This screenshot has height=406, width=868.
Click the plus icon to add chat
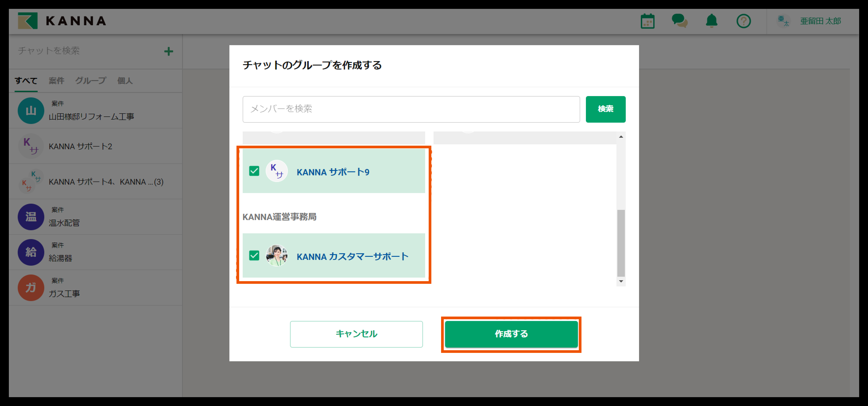click(x=169, y=51)
